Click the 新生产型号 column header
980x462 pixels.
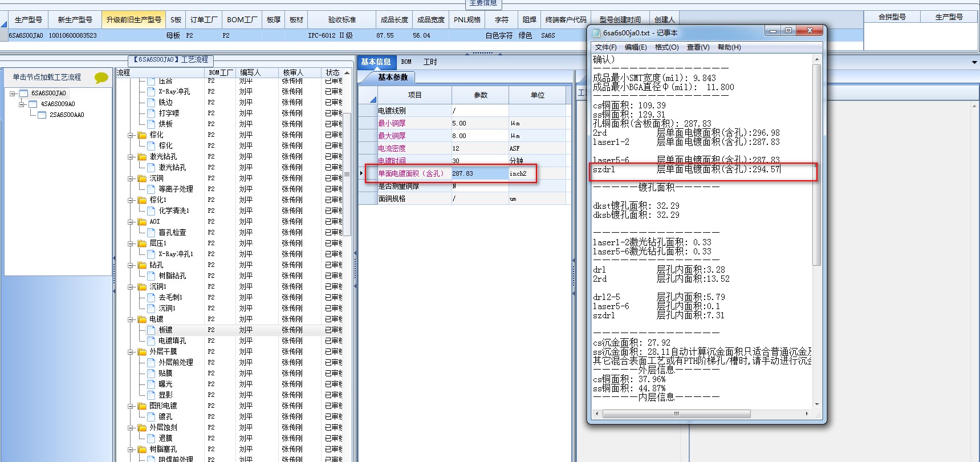coord(75,19)
